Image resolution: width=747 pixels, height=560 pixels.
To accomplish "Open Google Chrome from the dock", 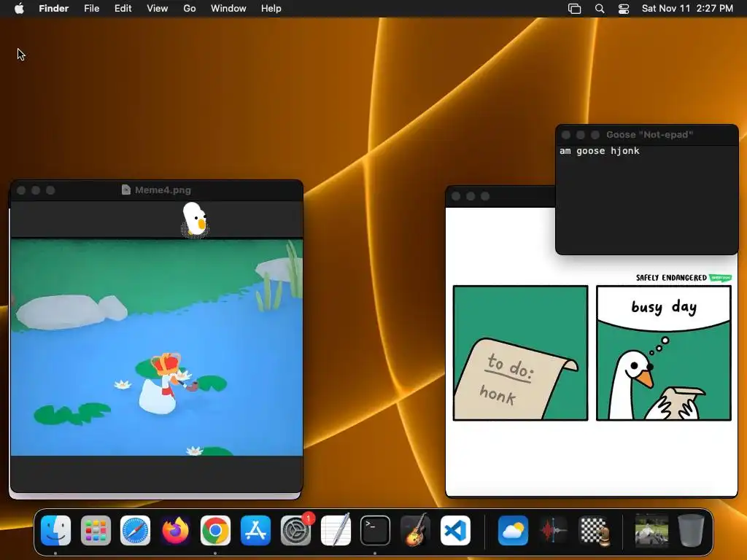I will coord(215,530).
